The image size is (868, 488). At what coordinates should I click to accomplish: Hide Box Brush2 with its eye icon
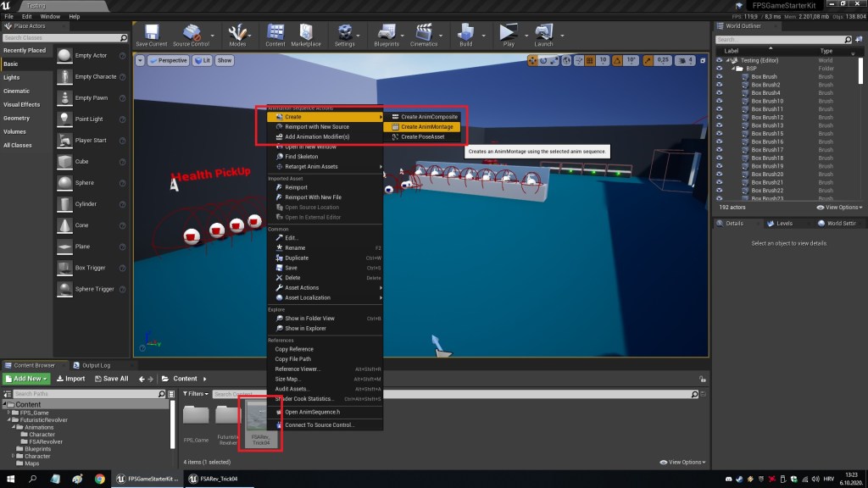click(720, 85)
